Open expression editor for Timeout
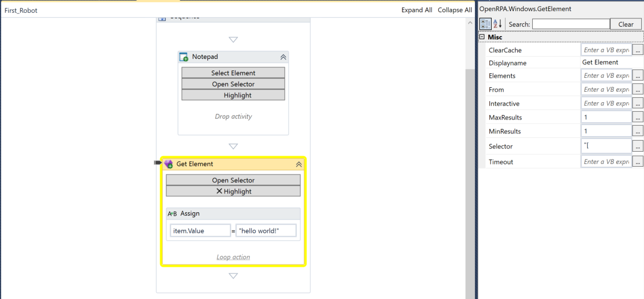The width and height of the screenshot is (644, 299). [x=637, y=161]
